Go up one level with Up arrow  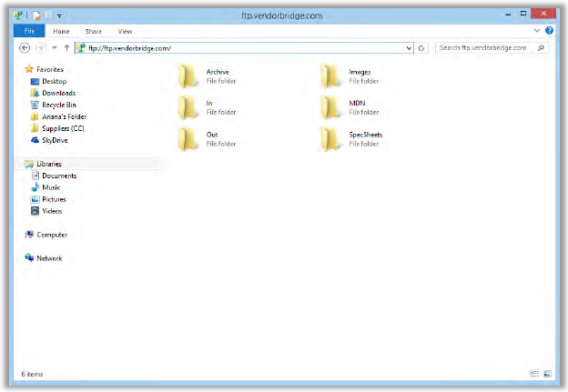66,48
